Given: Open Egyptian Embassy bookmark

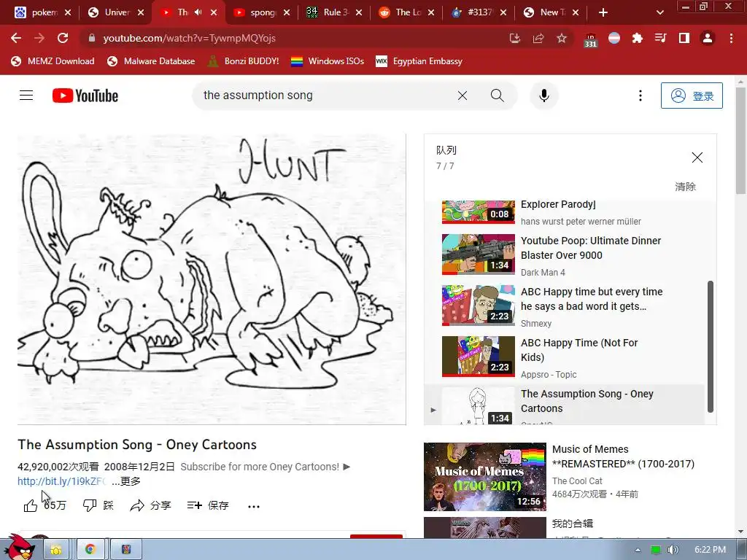Looking at the screenshot, I should click(x=419, y=61).
